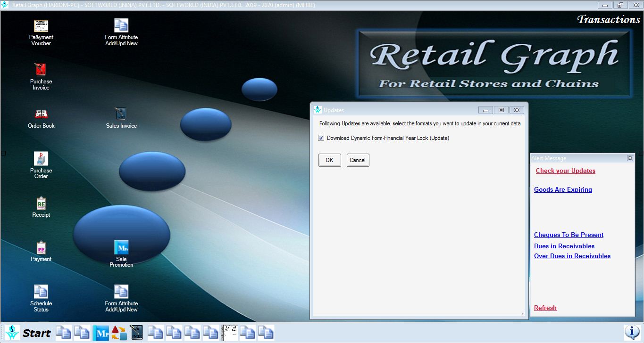Maximize the Updates dialog window
This screenshot has height=343, width=644.
tap(501, 110)
